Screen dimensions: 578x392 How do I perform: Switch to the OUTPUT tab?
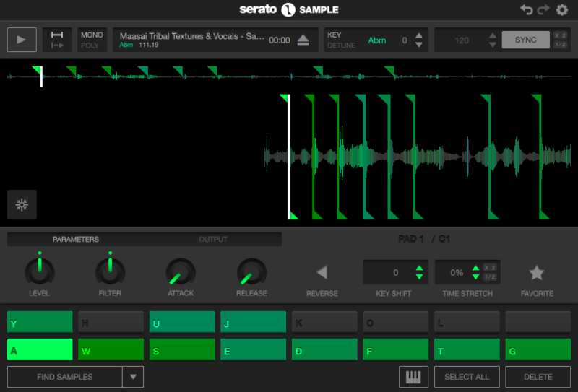[x=213, y=240]
